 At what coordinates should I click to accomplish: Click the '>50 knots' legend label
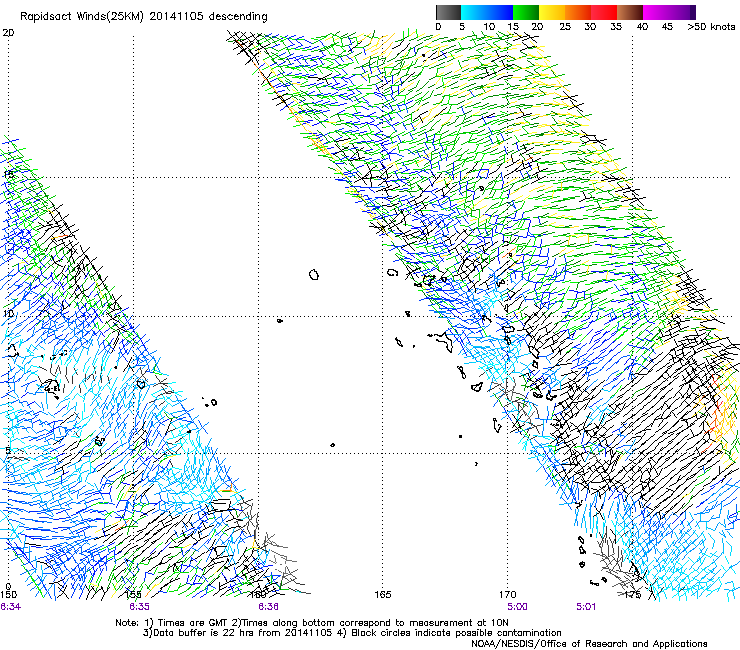pyautogui.click(x=711, y=27)
